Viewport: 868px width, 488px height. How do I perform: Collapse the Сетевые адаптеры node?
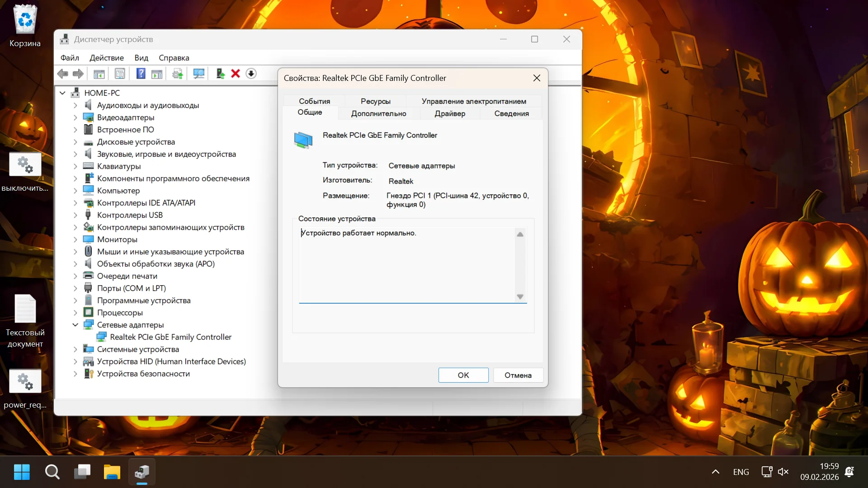(x=75, y=325)
